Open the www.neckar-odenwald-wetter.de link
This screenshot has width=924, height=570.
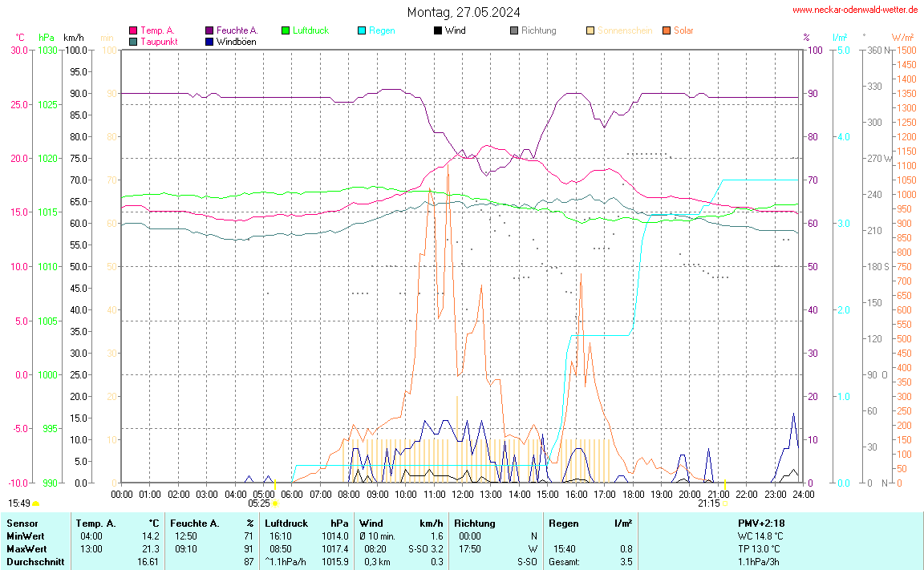point(855,10)
